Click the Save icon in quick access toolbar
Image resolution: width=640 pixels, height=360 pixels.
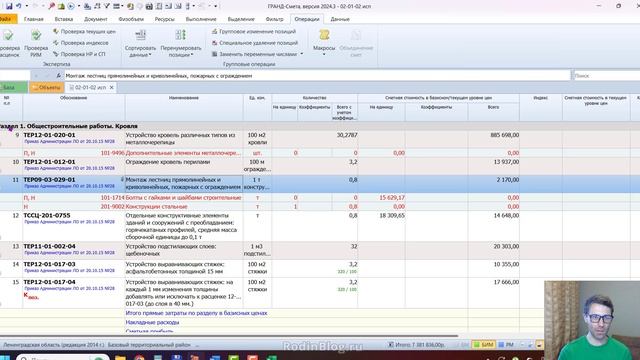point(9,6)
